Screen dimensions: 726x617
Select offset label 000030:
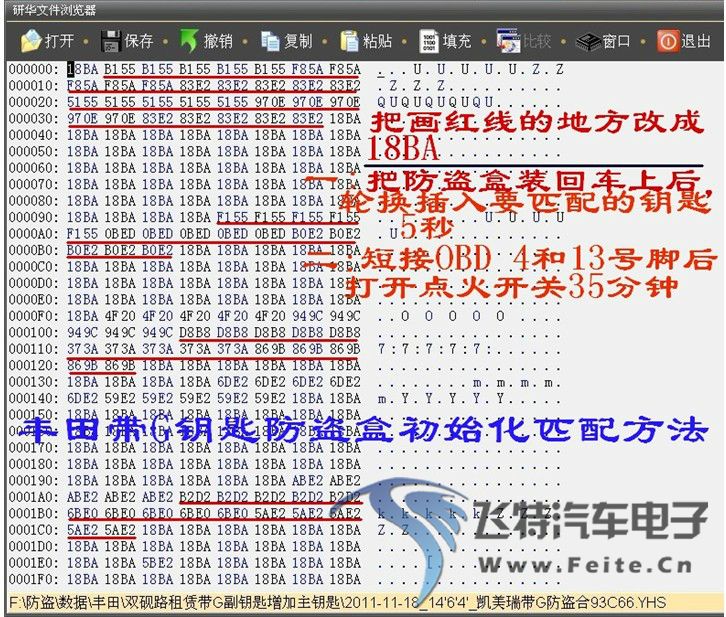(x=34, y=119)
